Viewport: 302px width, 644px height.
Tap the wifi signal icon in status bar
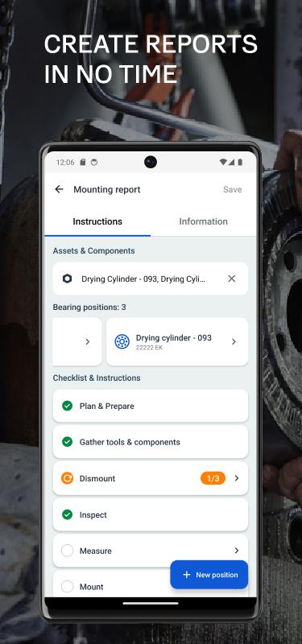[223, 163]
